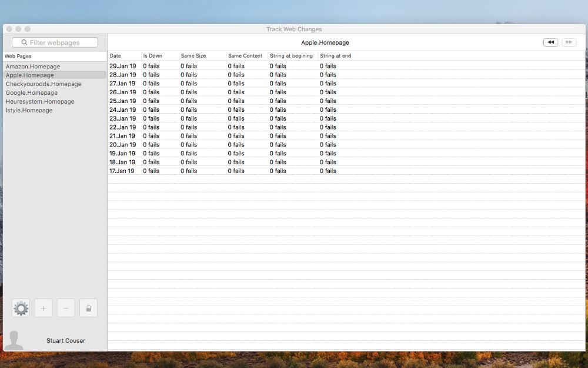Screen dimensions: 588x368
Task: Click the Stuart Couser user name
Action: point(66,340)
